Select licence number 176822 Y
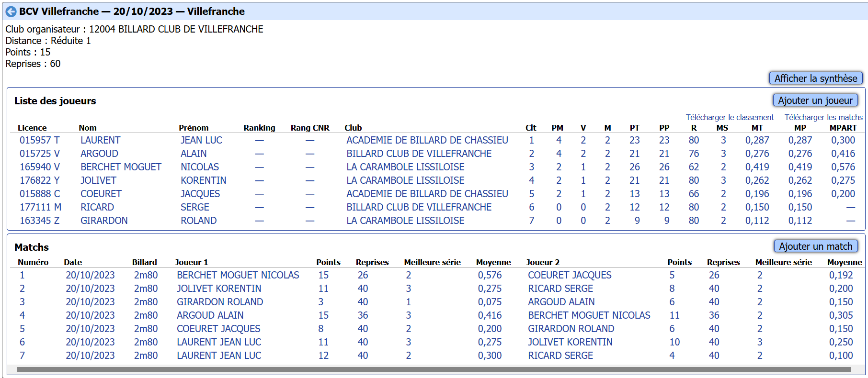The height and width of the screenshot is (378, 868). [40, 180]
